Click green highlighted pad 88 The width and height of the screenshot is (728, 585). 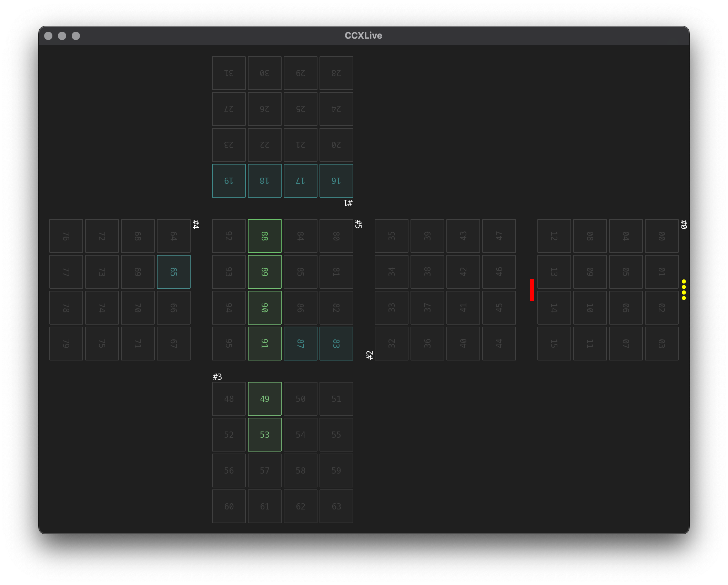(264, 236)
